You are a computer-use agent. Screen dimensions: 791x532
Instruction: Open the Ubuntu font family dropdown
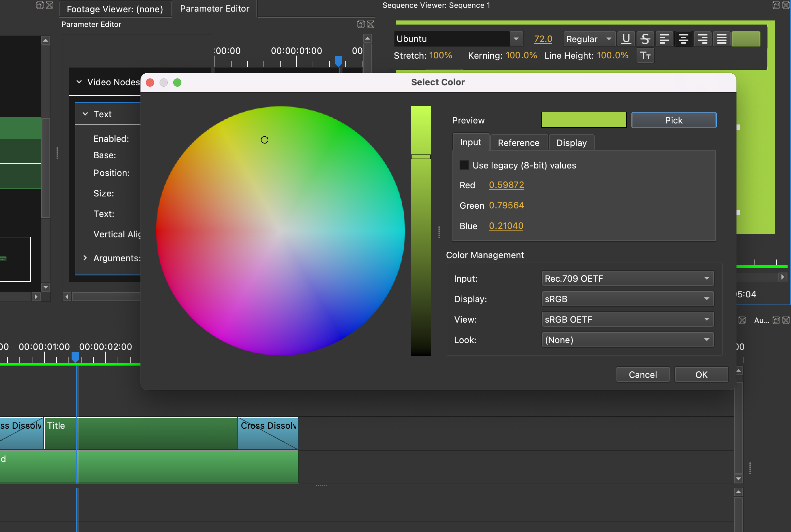(x=517, y=39)
